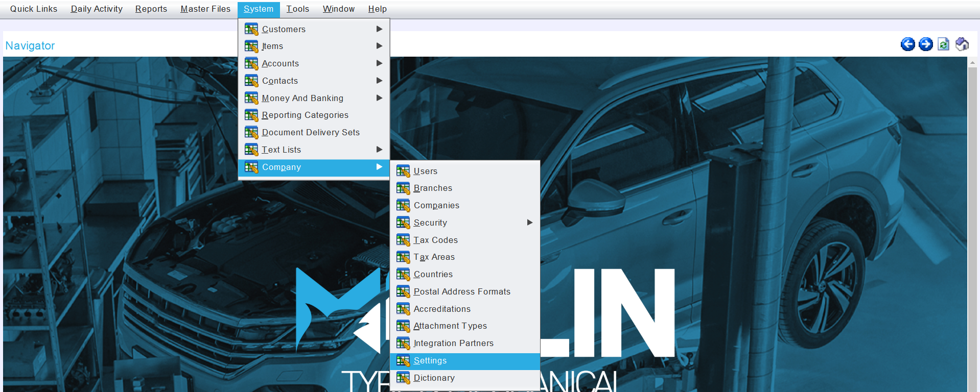Open the Tools menu
Image resolution: width=980 pixels, height=392 pixels.
[x=298, y=9]
